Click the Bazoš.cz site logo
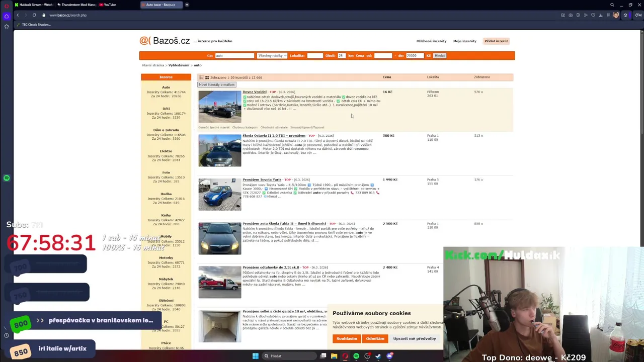 point(165,41)
